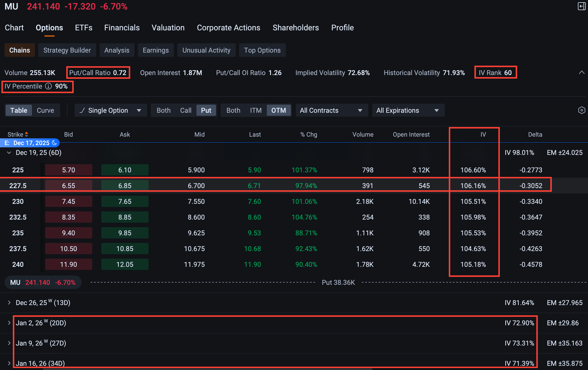Select ITM moneyness filter

255,110
